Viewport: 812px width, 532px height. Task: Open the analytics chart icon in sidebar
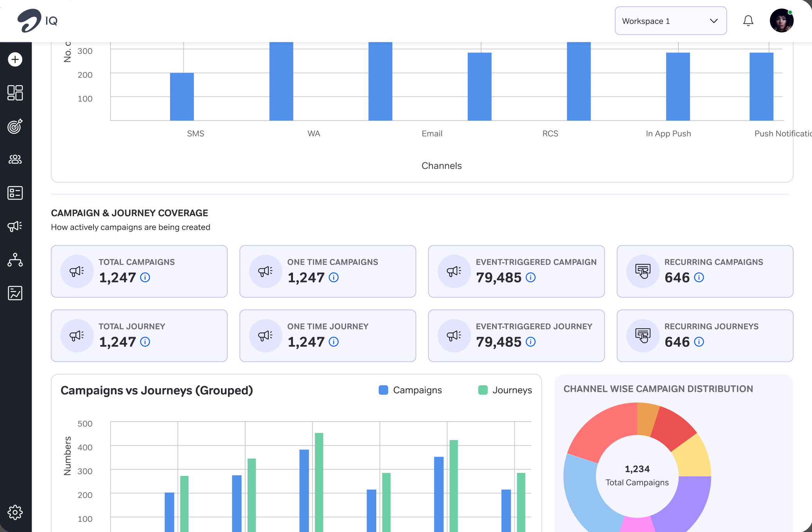click(15, 293)
